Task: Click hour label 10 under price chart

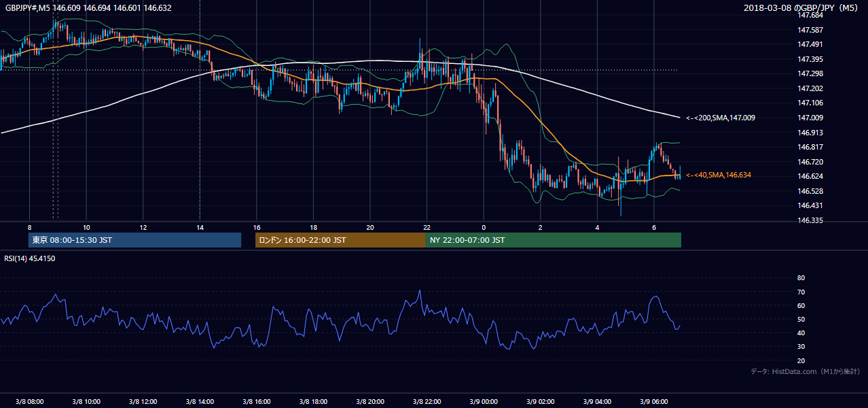Action: pos(86,226)
